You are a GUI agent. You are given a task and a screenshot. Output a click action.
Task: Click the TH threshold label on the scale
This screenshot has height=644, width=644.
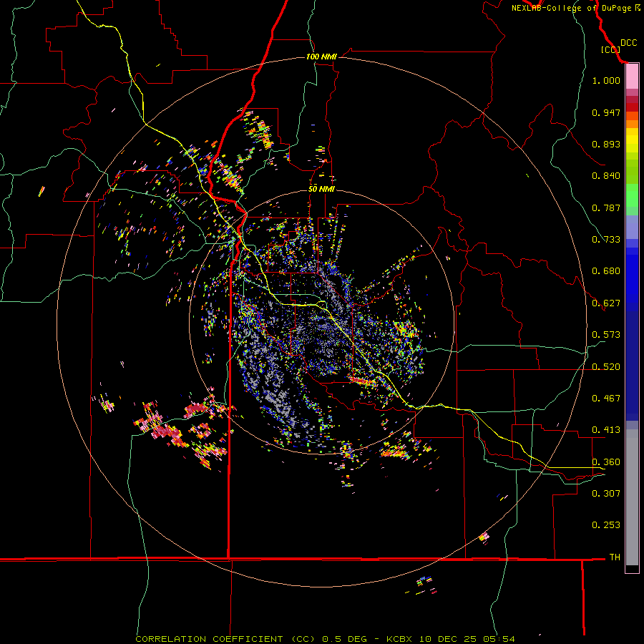[x=615, y=557]
